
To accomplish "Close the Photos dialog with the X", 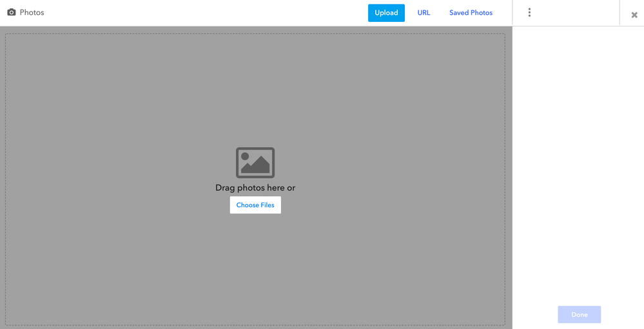I will pyautogui.click(x=634, y=15).
